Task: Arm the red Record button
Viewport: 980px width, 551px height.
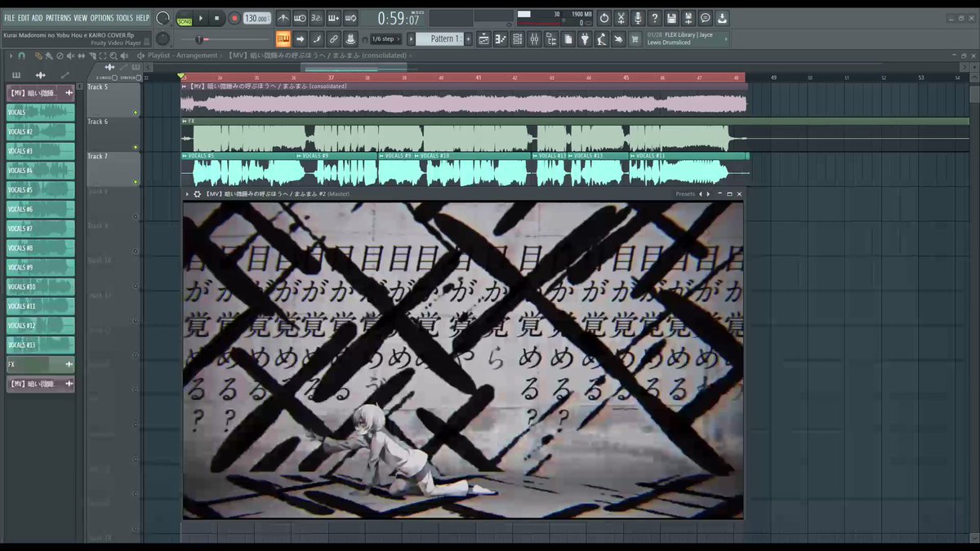Action: (x=234, y=18)
